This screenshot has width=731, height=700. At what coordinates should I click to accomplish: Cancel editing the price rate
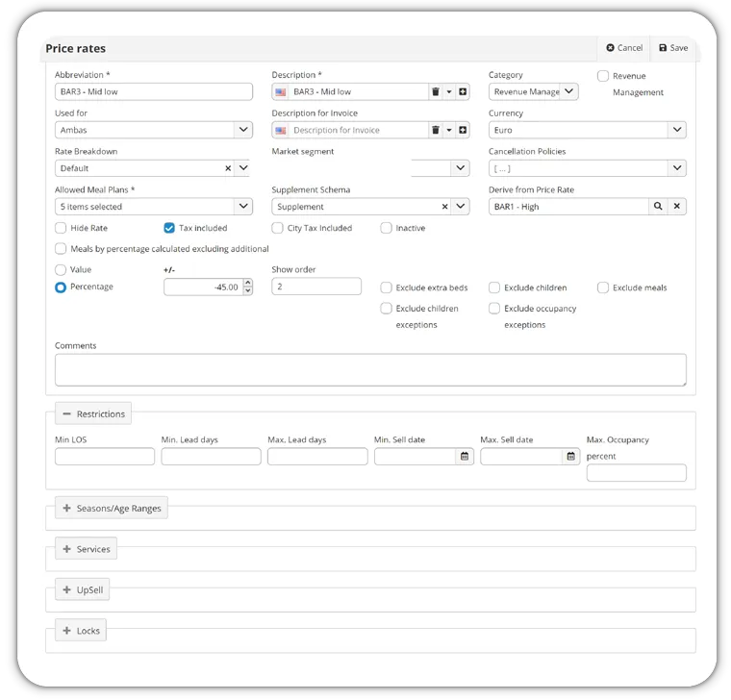click(x=624, y=47)
